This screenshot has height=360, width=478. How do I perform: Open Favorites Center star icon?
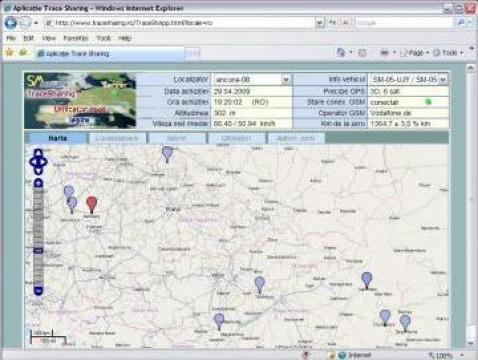click(x=10, y=52)
